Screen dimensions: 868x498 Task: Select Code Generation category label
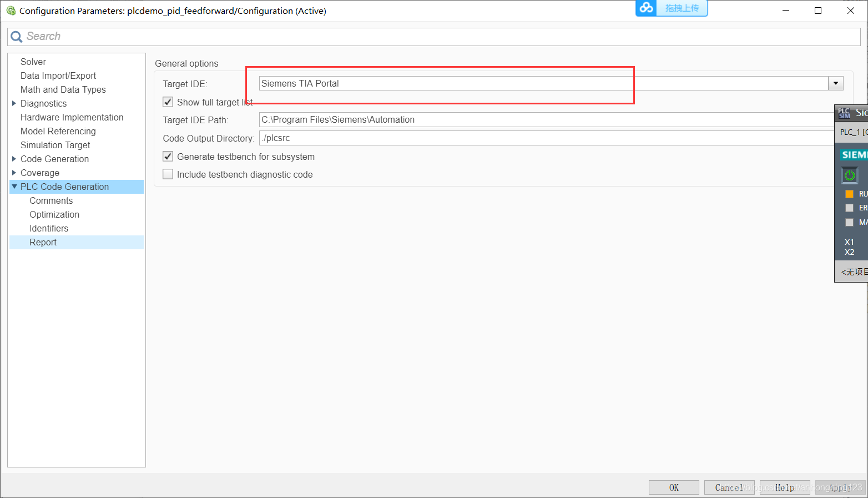pos(55,159)
